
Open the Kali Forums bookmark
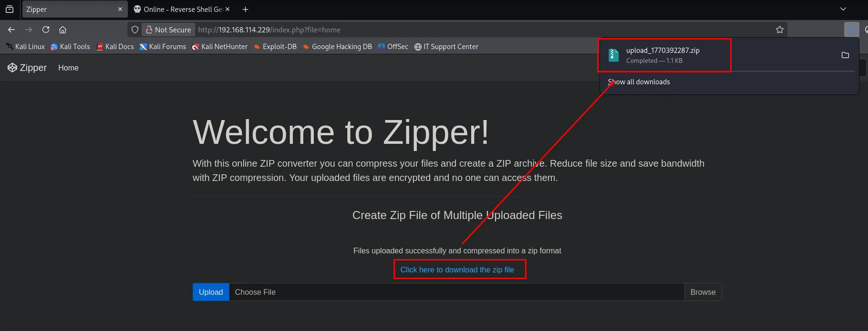163,47
